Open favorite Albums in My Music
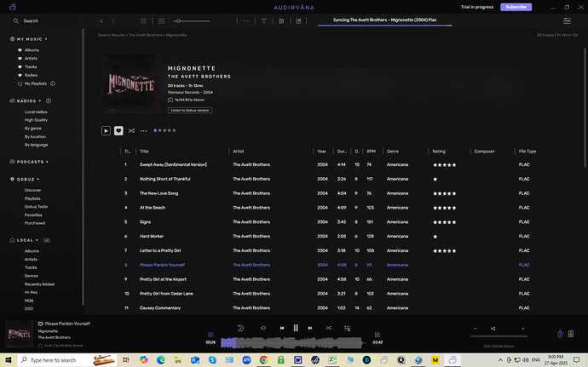The width and height of the screenshot is (588, 367). (32, 50)
